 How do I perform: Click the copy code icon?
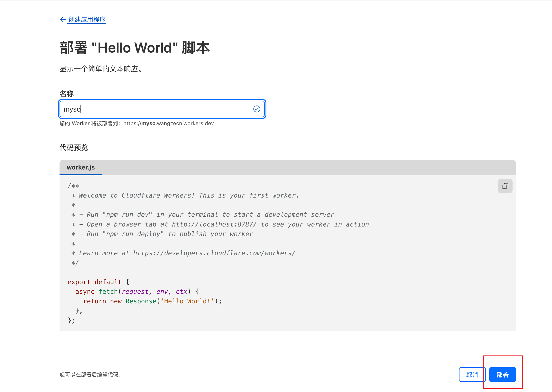(505, 186)
